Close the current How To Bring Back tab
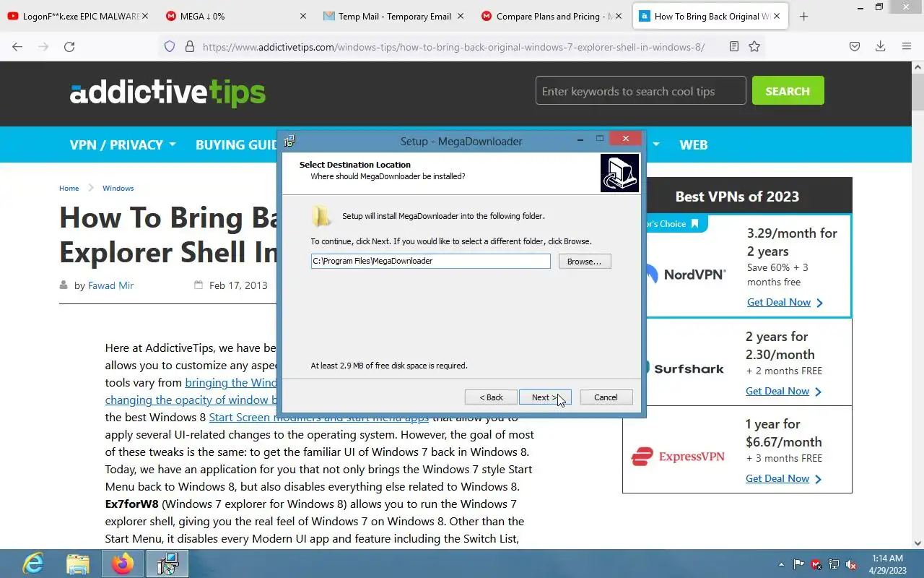The width and height of the screenshot is (924, 578). [775, 16]
